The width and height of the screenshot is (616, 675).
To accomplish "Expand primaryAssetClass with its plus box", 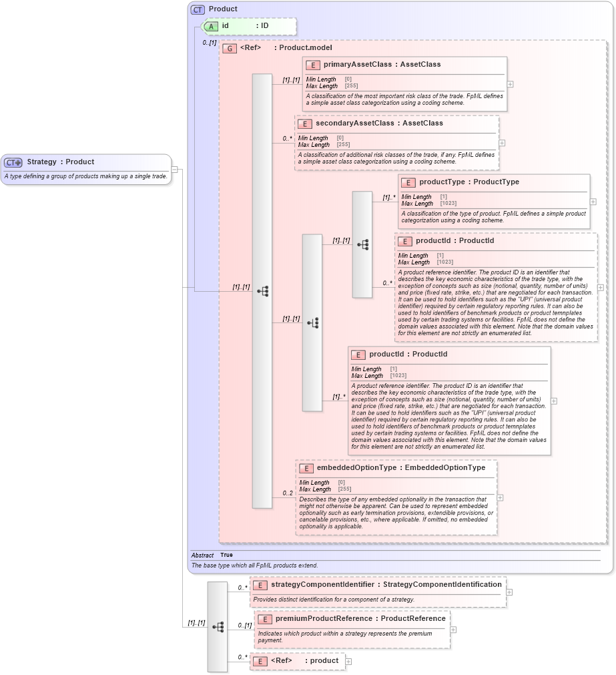I will point(509,84).
